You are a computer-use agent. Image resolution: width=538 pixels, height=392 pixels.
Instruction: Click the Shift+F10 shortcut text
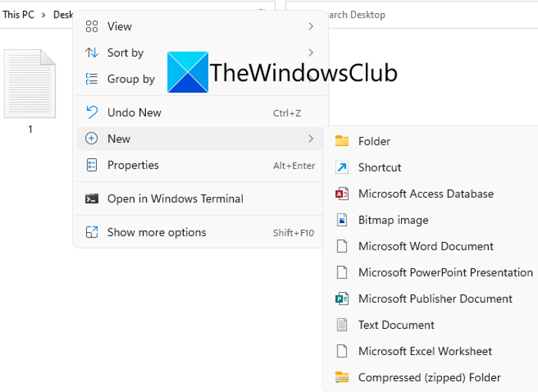(294, 233)
